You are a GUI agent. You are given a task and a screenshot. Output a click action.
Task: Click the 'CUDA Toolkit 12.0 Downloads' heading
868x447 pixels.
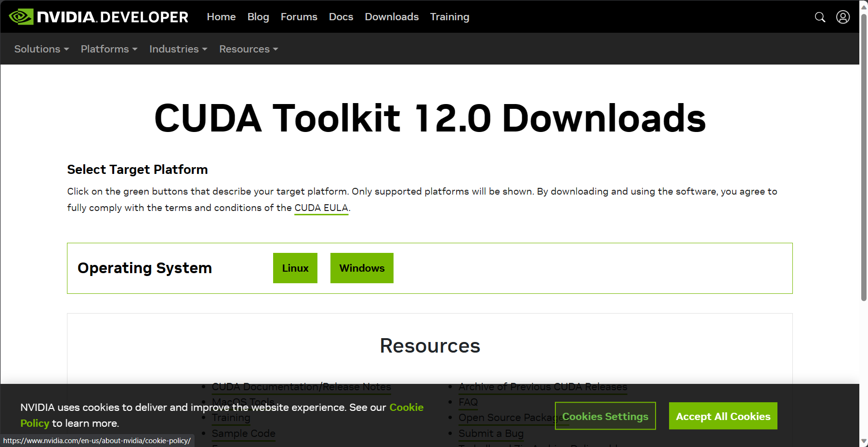pos(430,118)
